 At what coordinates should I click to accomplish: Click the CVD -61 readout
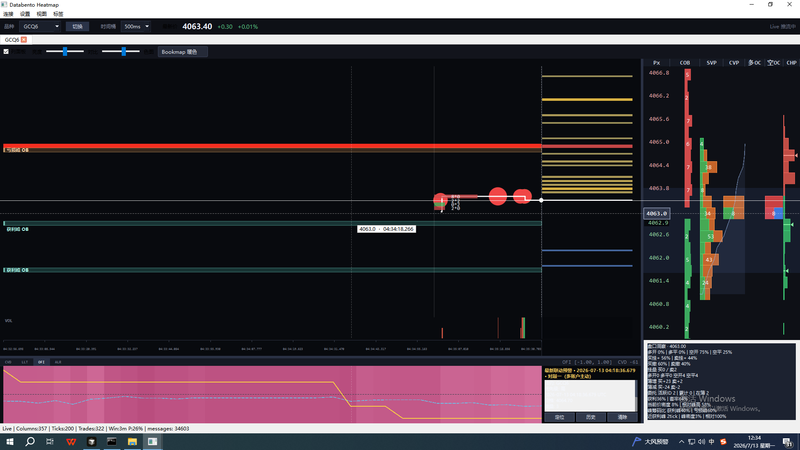628,362
